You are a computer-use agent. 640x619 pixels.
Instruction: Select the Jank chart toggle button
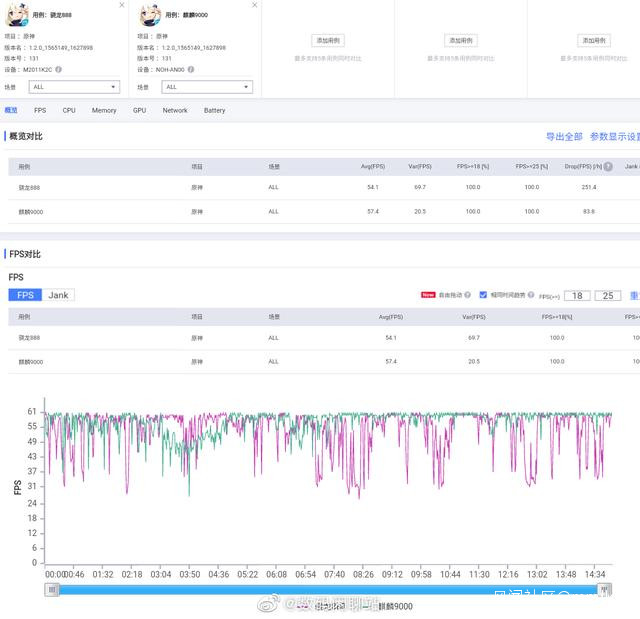click(x=58, y=295)
